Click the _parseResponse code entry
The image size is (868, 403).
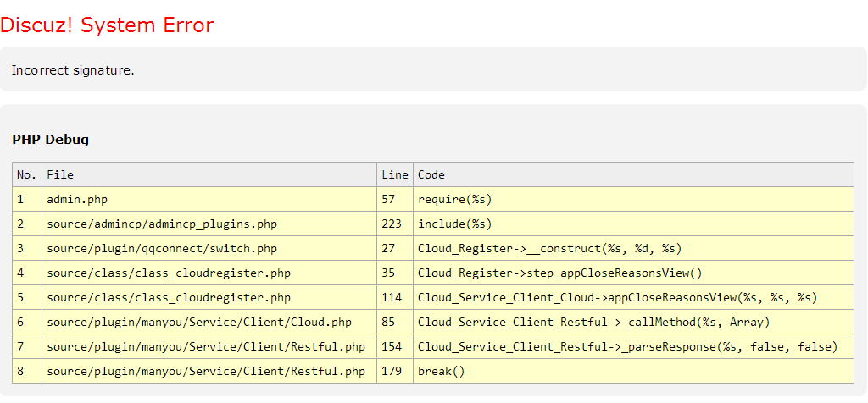pos(627,347)
